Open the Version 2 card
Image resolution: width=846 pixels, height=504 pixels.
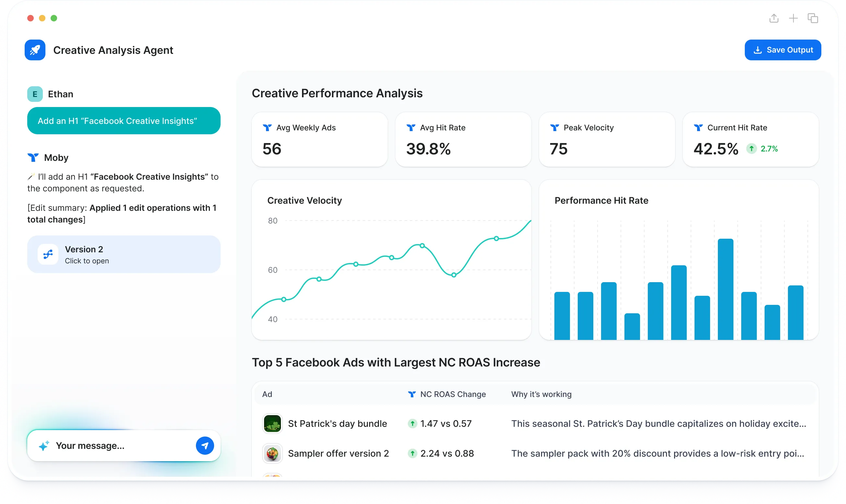point(124,254)
